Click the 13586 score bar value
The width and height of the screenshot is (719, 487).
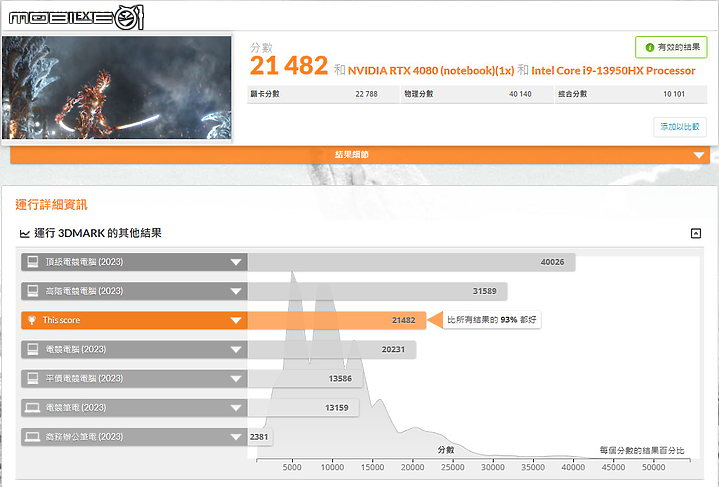click(x=340, y=379)
